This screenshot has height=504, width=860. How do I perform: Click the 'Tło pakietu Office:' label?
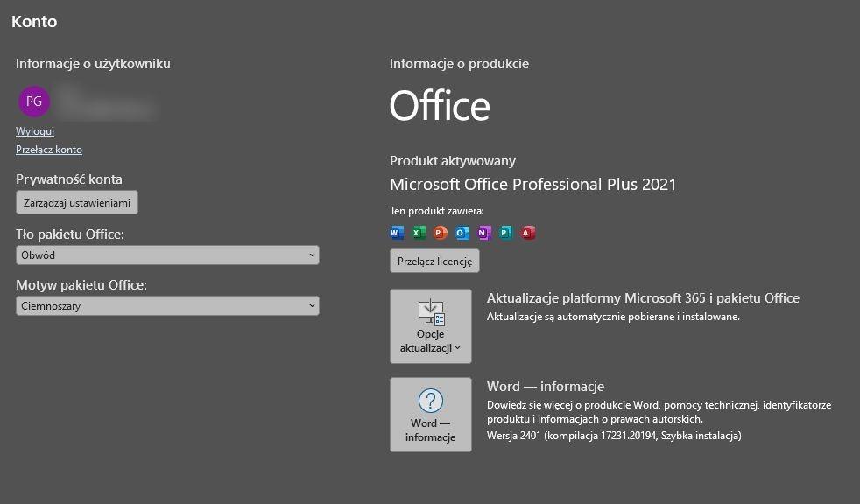point(70,234)
